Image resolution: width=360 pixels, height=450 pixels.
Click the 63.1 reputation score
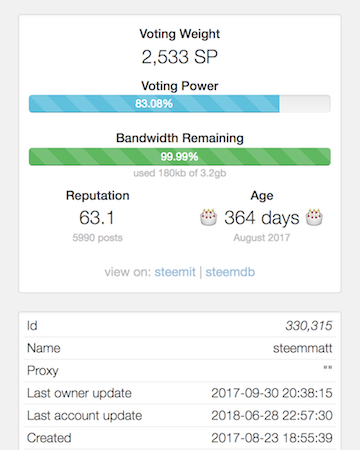tap(97, 218)
